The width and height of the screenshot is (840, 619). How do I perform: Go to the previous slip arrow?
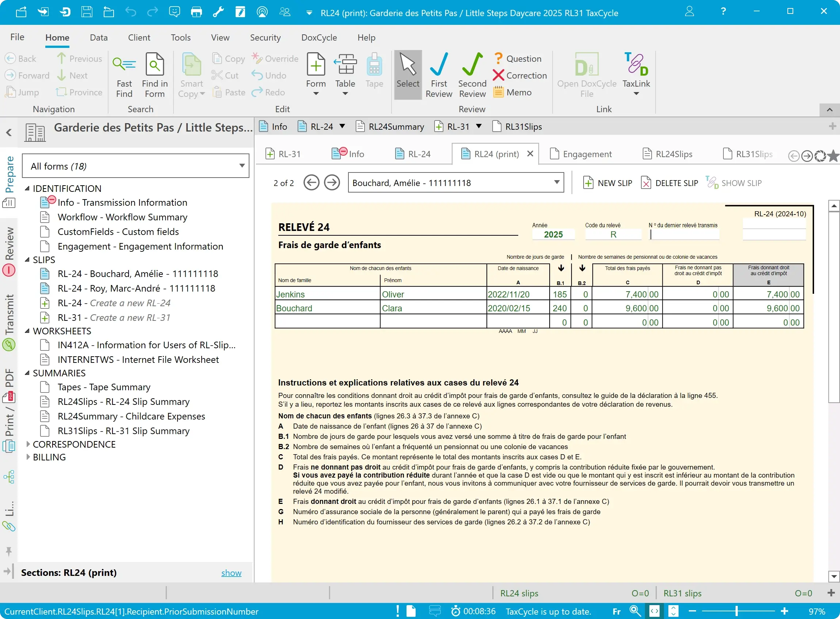pos(311,183)
